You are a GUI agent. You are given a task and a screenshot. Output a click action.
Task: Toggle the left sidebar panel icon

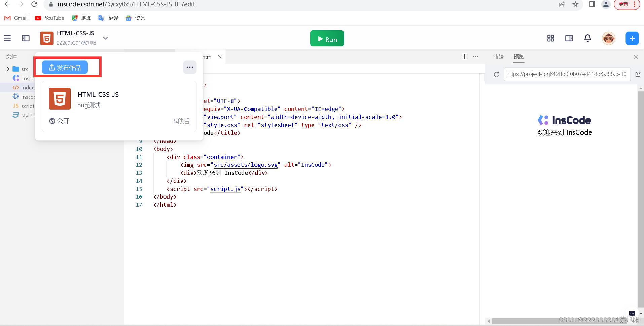coord(26,38)
